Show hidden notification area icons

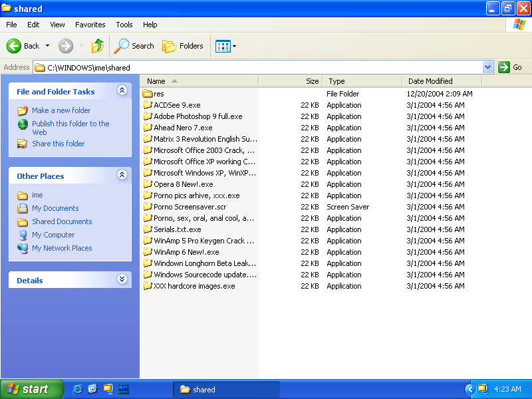[470, 389]
